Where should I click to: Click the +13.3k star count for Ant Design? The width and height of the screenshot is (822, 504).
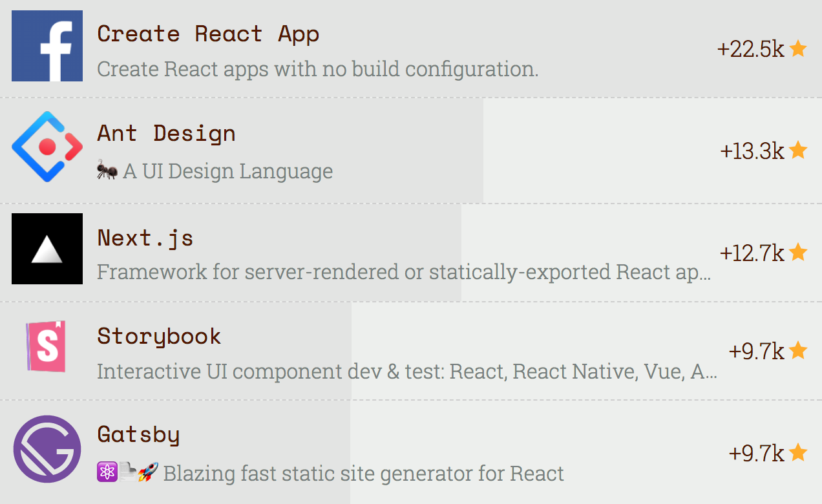(x=752, y=151)
